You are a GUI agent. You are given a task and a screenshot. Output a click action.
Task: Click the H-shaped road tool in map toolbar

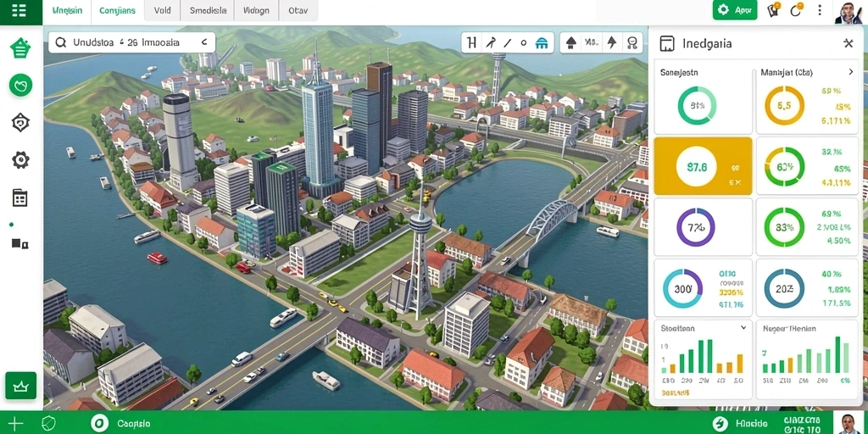click(471, 42)
